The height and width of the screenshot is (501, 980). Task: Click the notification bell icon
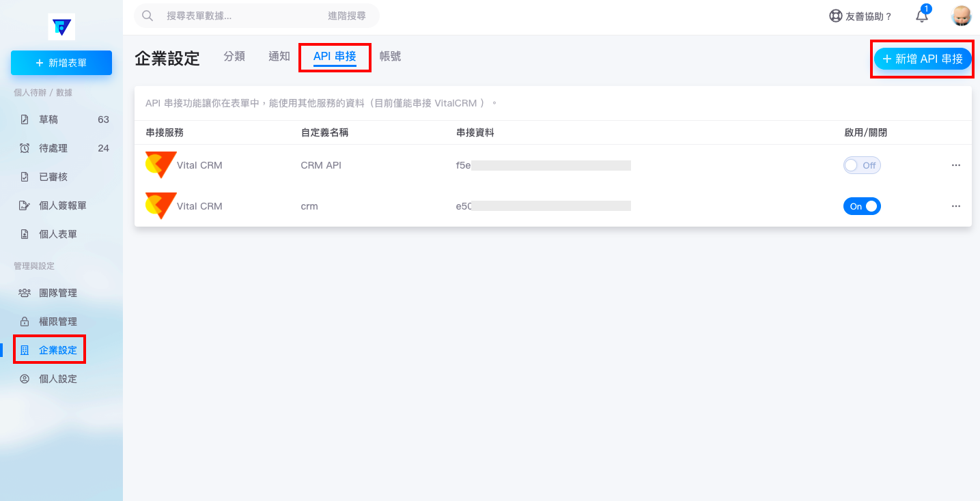click(x=922, y=16)
